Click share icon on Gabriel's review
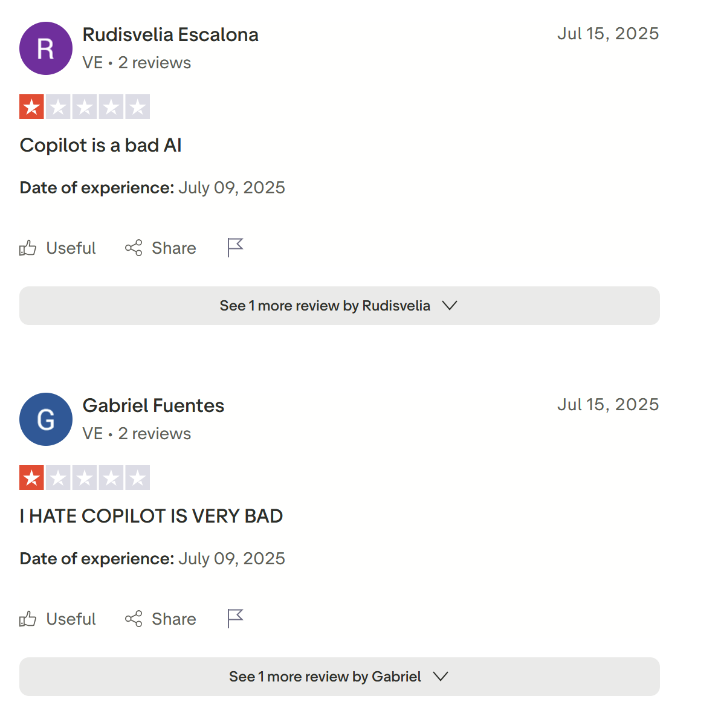The image size is (721, 728). (134, 619)
